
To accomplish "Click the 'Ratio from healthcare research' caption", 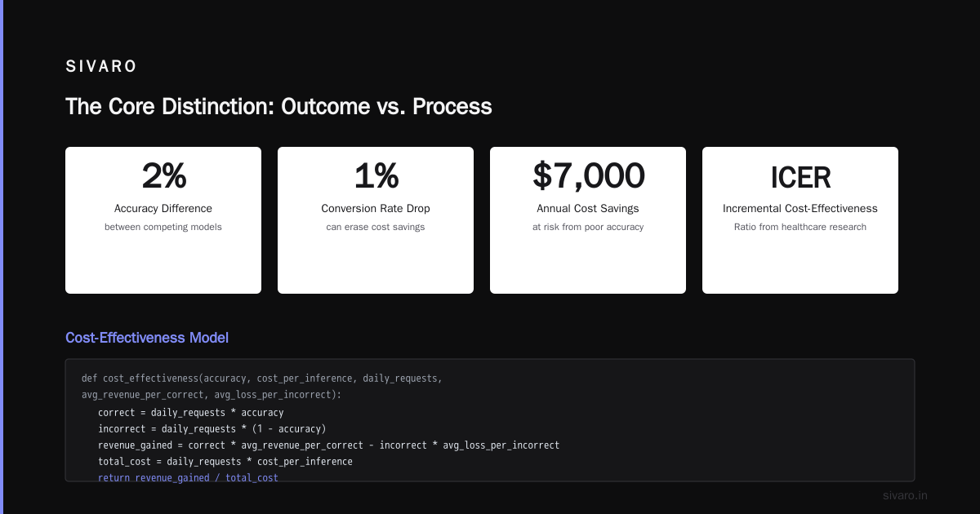I will click(x=800, y=227).
